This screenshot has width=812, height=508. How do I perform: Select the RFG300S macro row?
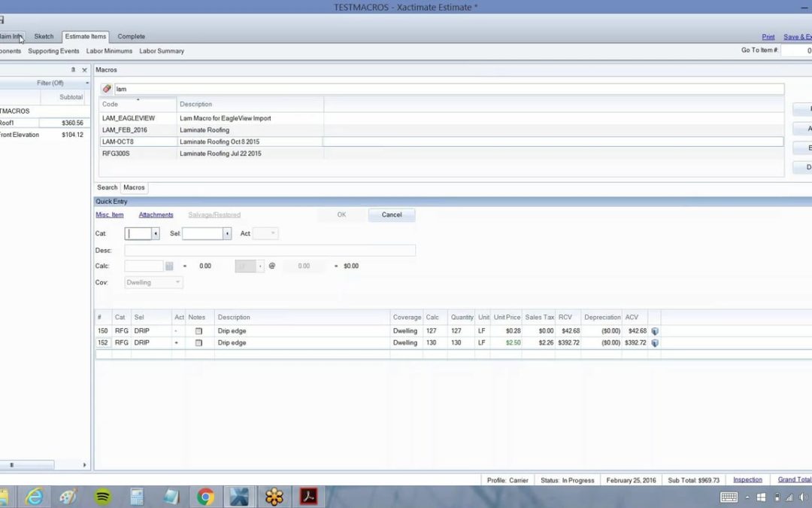point(441,154)
